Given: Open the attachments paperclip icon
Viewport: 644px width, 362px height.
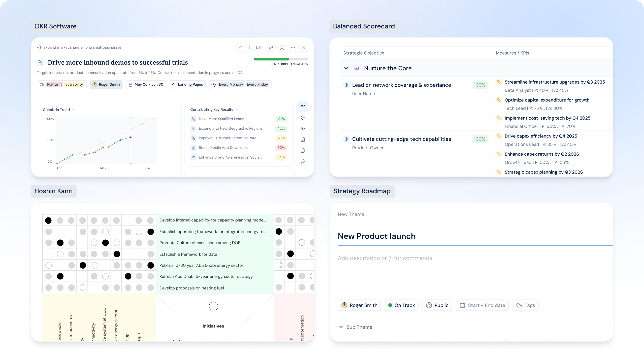Looking at the screenshot, I should [x=303, y=161].
